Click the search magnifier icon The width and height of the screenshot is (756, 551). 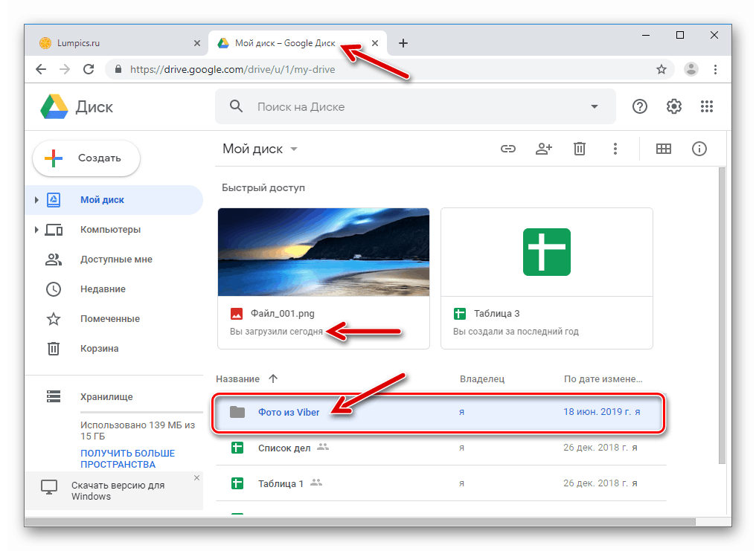click(236, 106)
